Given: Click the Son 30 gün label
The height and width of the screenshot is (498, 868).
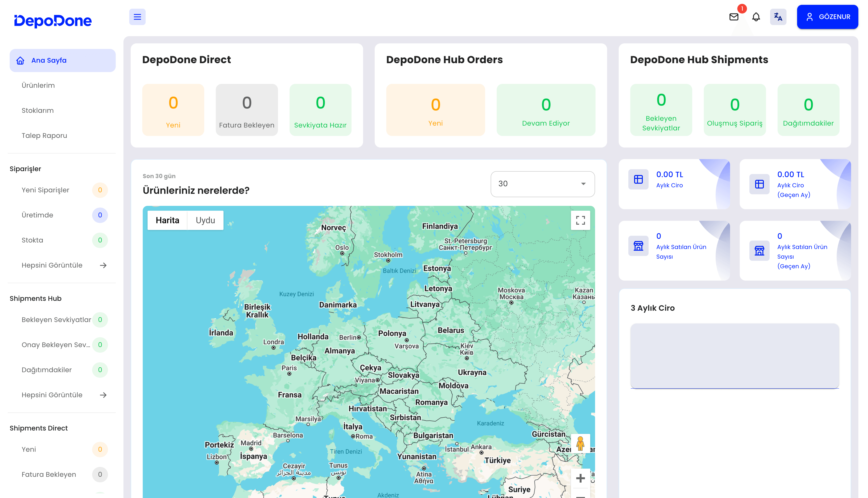Looking at the screenshot, I should 159,176.
